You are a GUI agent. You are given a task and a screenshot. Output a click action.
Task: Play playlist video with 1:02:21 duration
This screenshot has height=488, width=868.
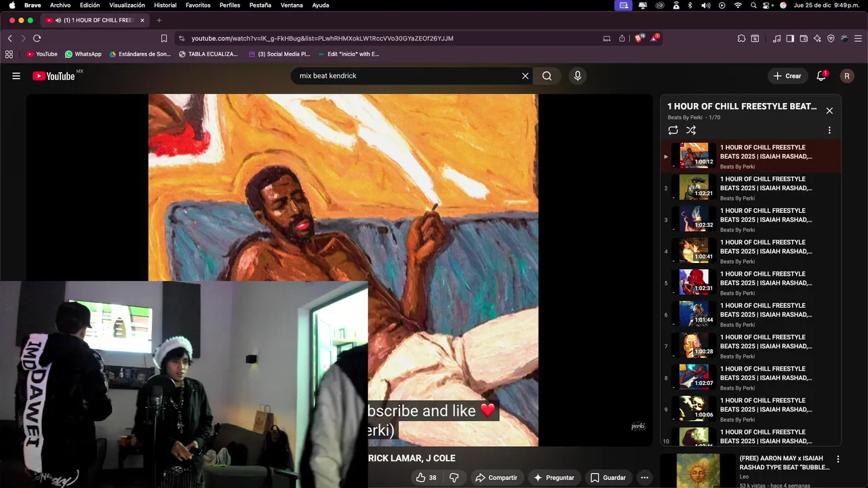tap(751, 188)
